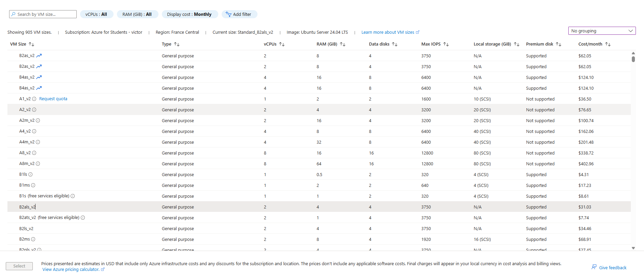
Task: Click trending icon on first B4as_v2 row
Action: pos(39,77)
